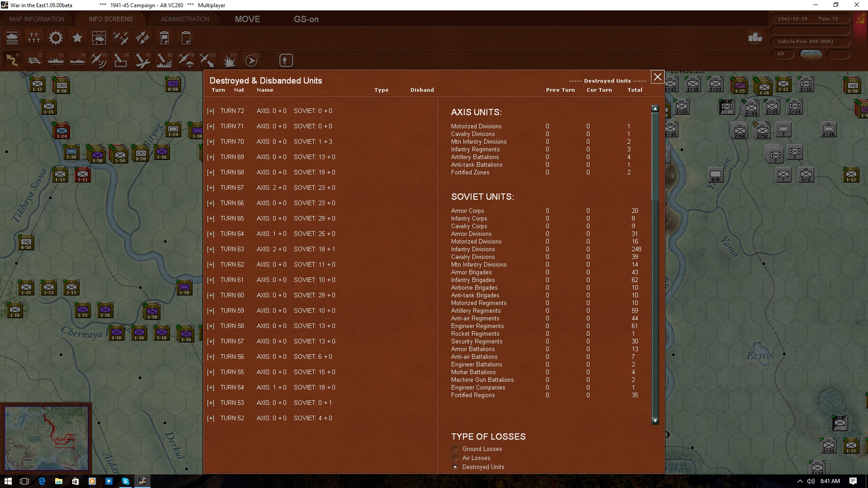Select the F5 air recon icon
This screenshot has width=868, height=488.
tap(99, 60)
